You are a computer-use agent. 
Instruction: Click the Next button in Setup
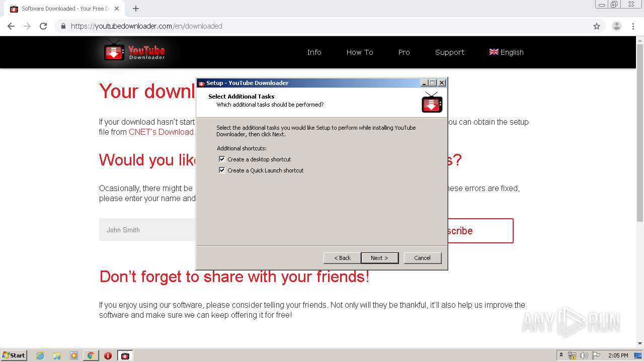pyautogui.click(x=380, y=258)
